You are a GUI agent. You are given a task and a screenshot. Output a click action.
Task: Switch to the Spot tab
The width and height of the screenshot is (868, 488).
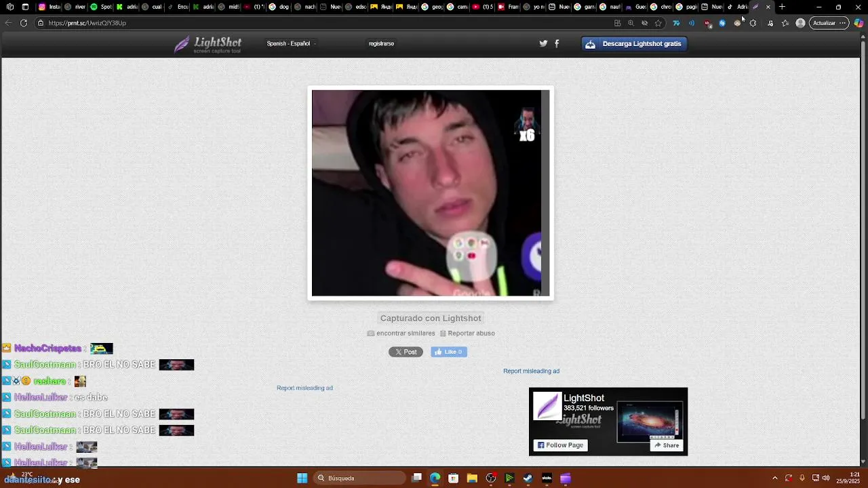(101, 7)
